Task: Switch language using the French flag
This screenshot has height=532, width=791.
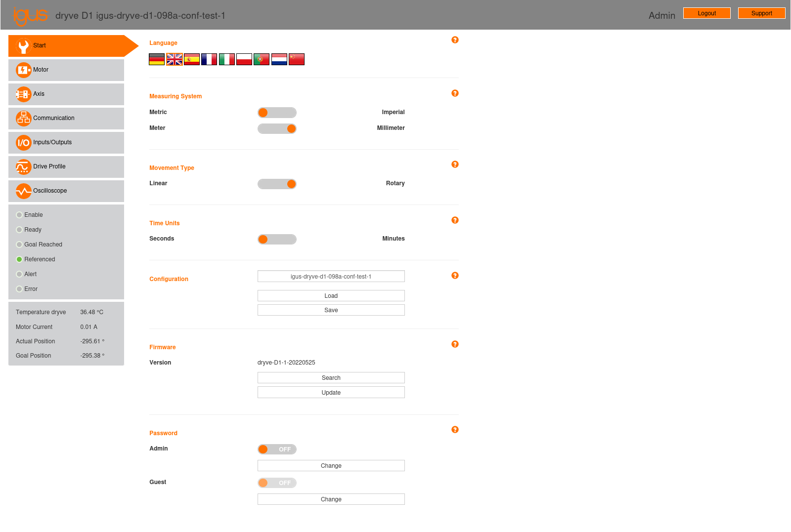Action: pos(209,59)
